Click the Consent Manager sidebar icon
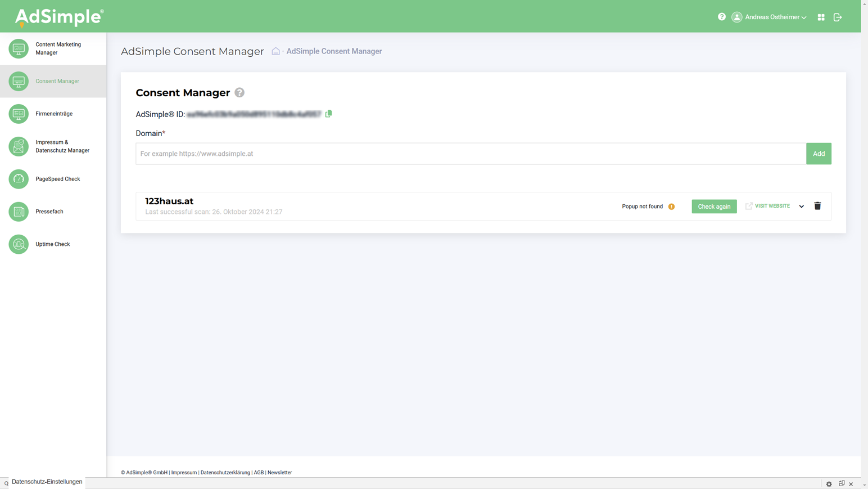Viewport: 868px width, 489px height. (x=19, y=81)
